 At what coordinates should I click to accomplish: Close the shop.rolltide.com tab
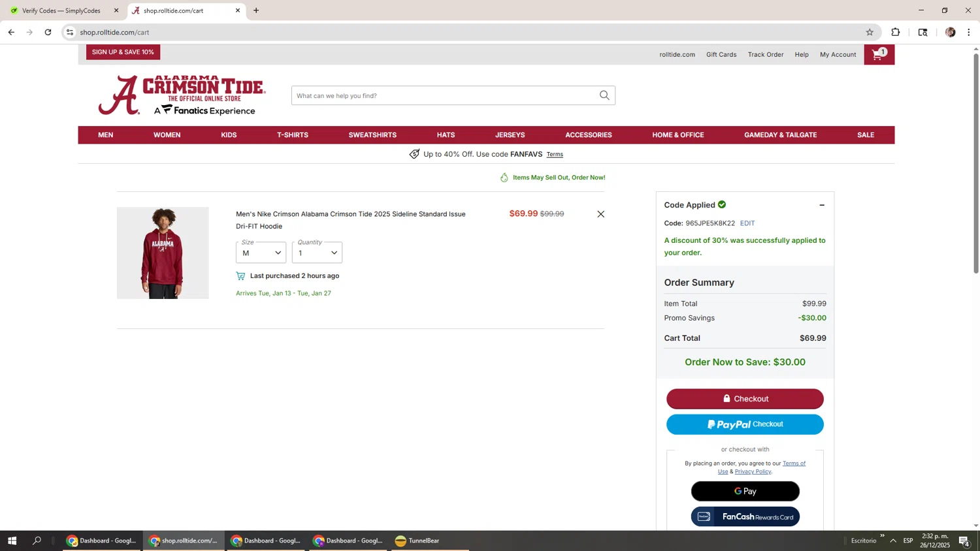point(238,10)
